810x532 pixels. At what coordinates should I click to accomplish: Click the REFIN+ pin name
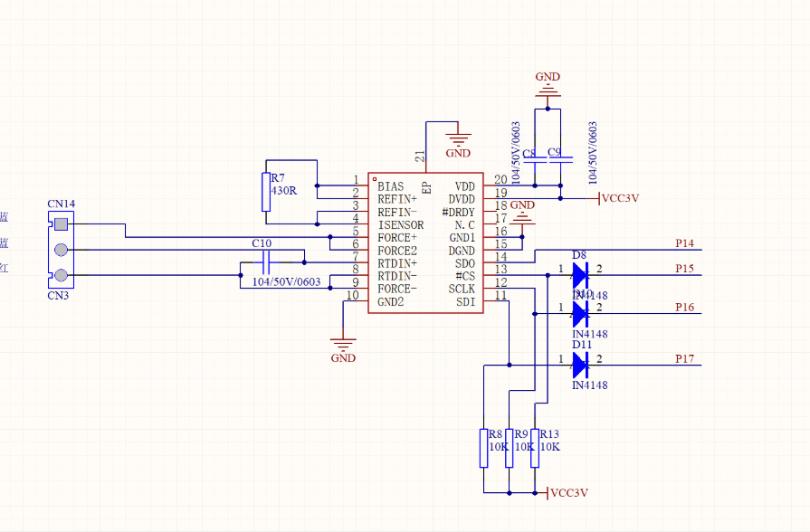coord(397,199)
